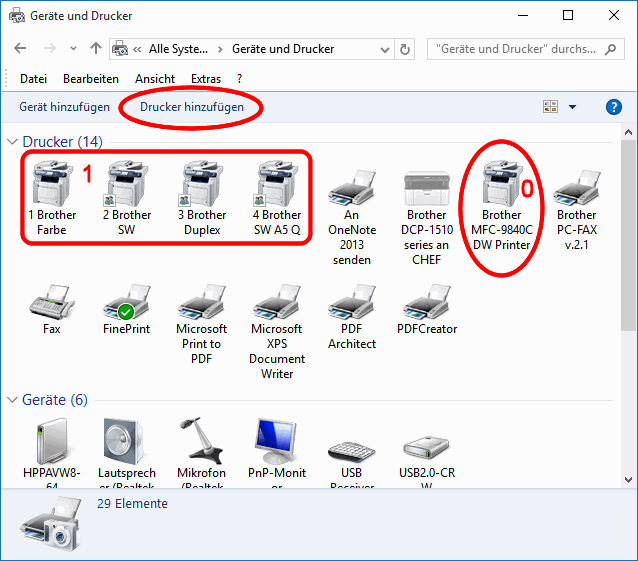Open the Datei menu
Viewport: 638px width, 561px height.
click(x=33, y=79)
